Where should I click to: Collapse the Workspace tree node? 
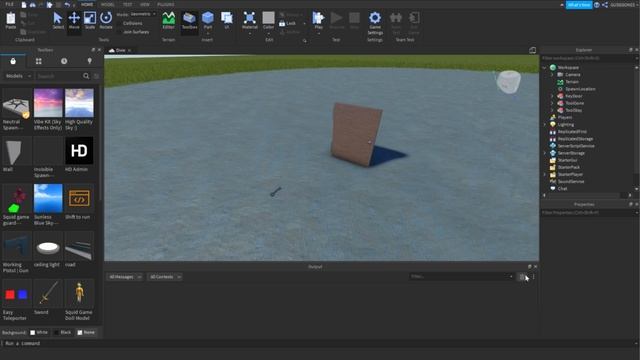coord(544,68)
